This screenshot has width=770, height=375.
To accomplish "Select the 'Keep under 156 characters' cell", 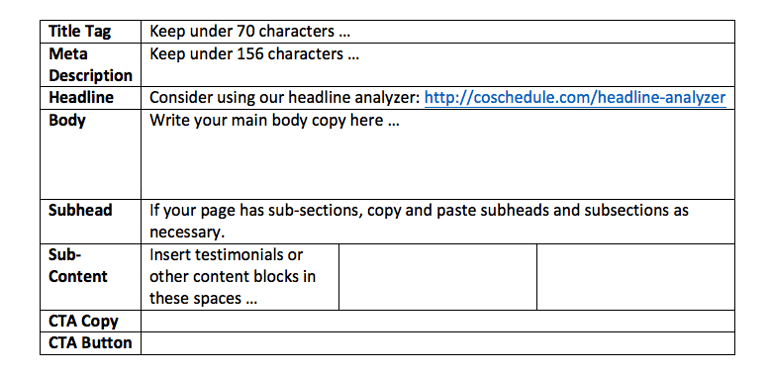I will (x=438, y=65).
